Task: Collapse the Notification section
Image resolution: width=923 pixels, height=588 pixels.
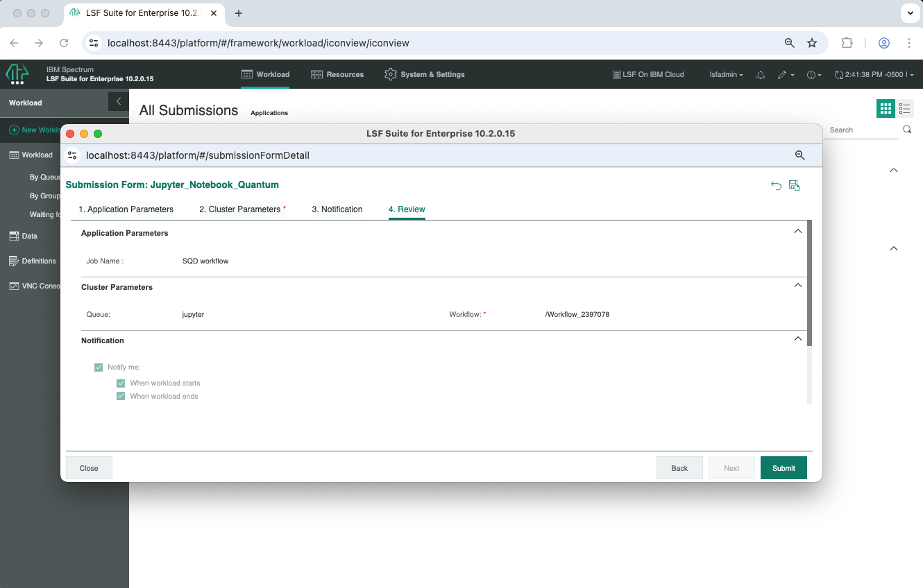Action: tap(797, 339)
